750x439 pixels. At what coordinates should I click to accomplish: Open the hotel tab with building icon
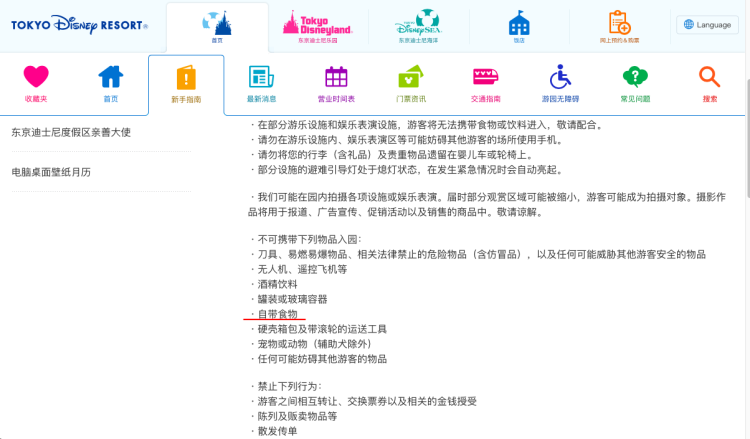click(518, 27)
